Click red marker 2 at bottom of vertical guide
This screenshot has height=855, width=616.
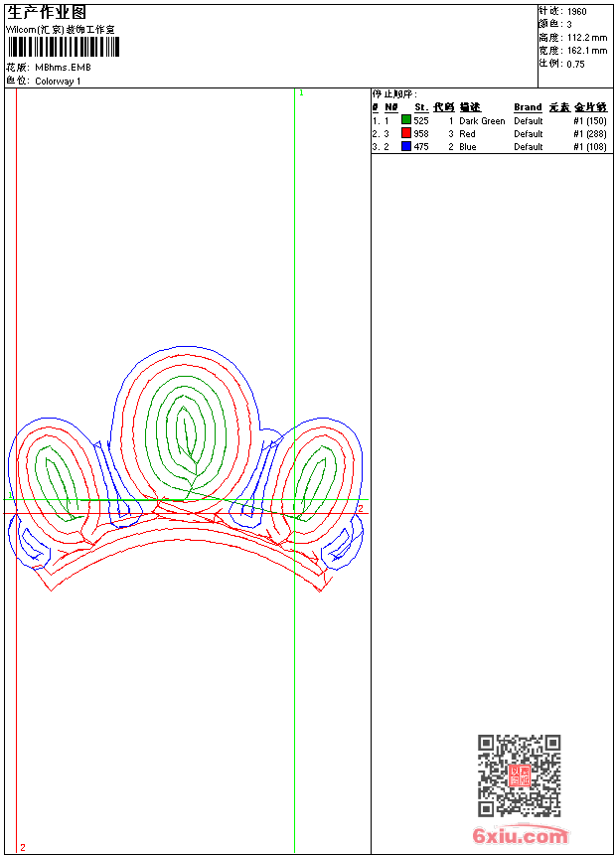point(23,847)
